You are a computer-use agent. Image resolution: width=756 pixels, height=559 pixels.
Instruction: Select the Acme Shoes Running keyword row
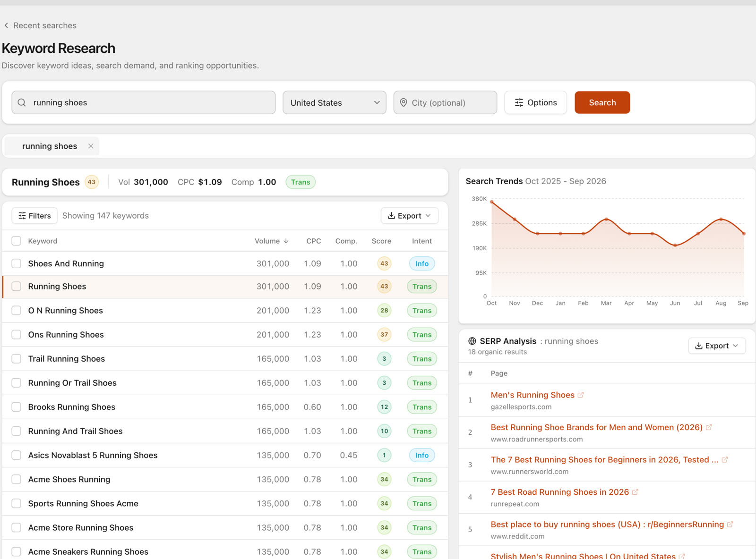coord(225,479)
